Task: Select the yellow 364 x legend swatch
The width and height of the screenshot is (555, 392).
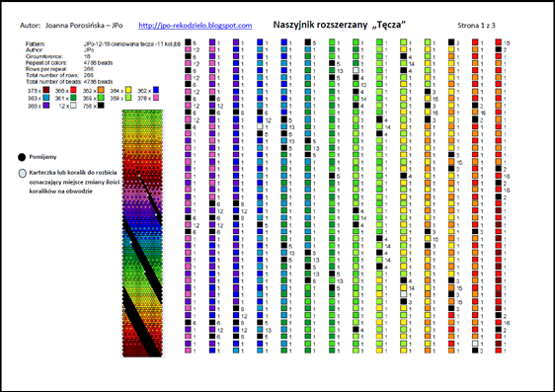Action: tap(128, 91)
